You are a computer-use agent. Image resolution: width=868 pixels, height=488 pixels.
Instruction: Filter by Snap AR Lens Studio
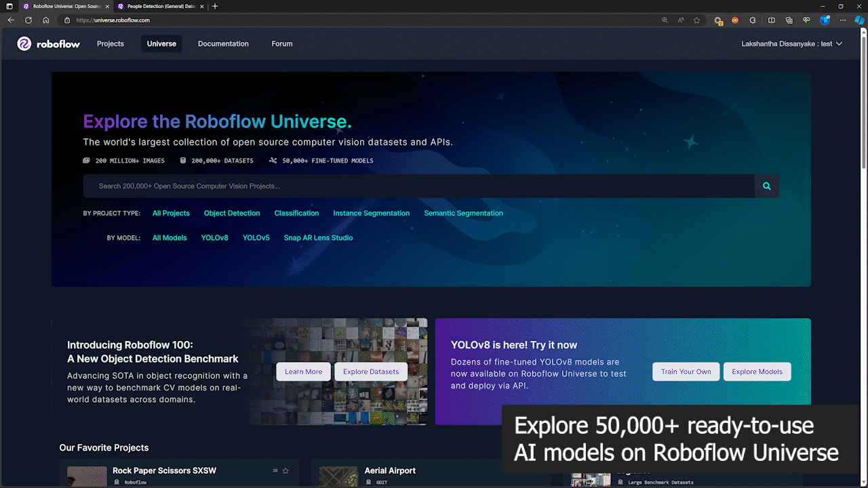pyautogui.click(x=318, y=238)
